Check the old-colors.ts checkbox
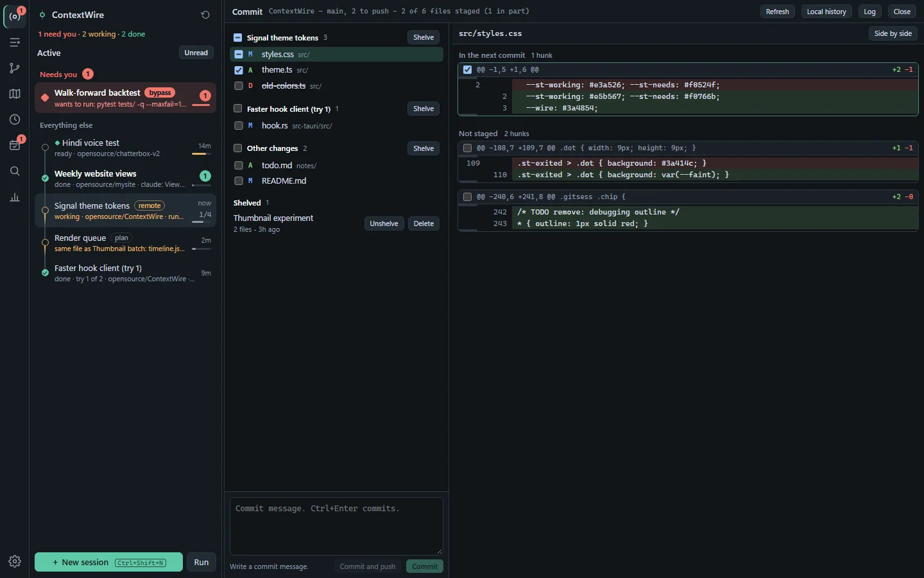924x578 pixels. (x=239, y=85)
